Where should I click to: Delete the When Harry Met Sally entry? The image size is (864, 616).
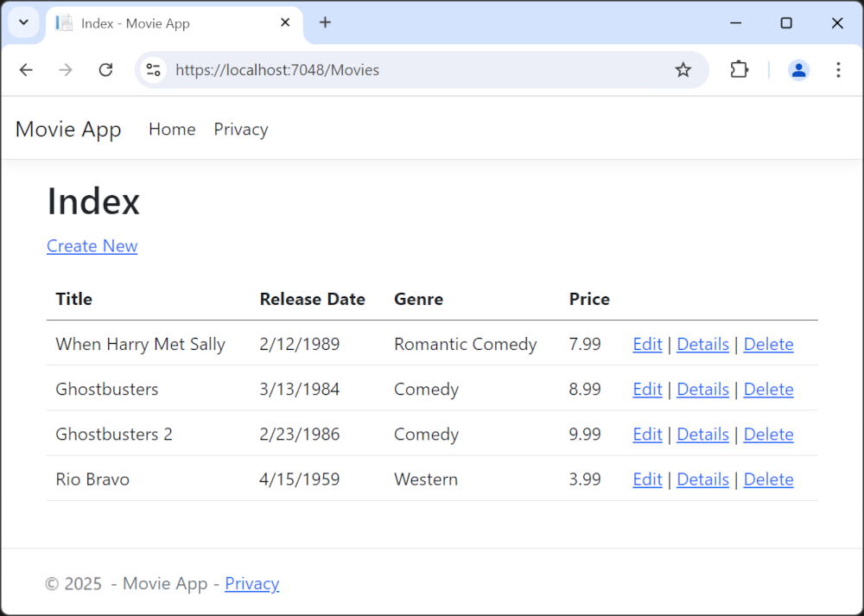[x=768, y=344]
